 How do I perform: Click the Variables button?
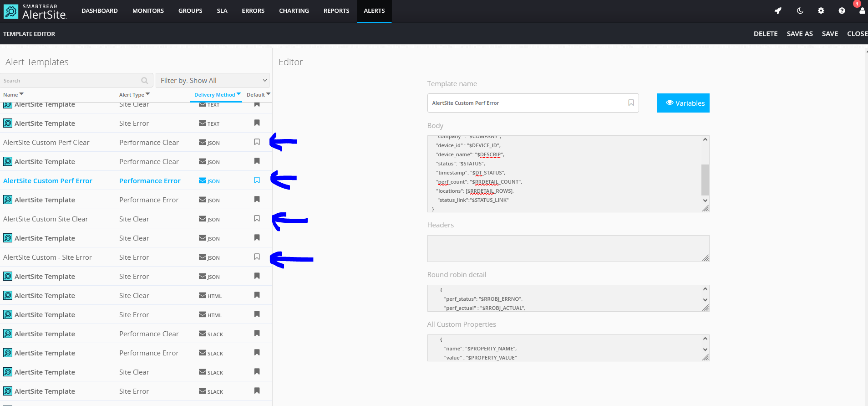coord(683,103)
